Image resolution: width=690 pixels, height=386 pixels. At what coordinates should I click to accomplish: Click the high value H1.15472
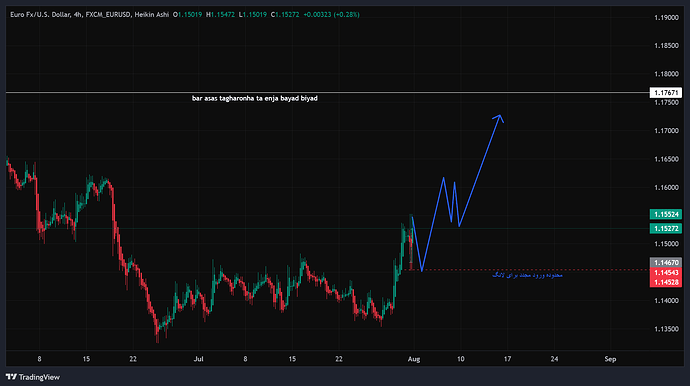click(220, 15)
